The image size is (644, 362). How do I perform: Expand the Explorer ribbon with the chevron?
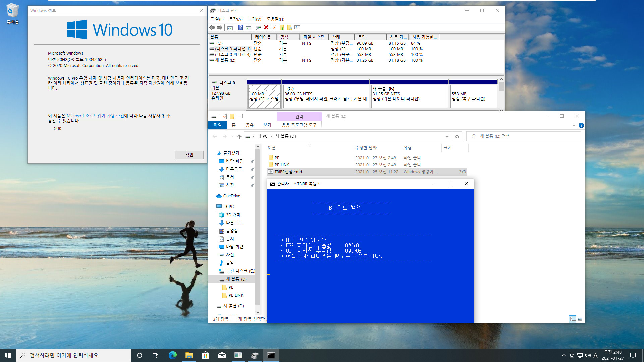pos(574,125)
